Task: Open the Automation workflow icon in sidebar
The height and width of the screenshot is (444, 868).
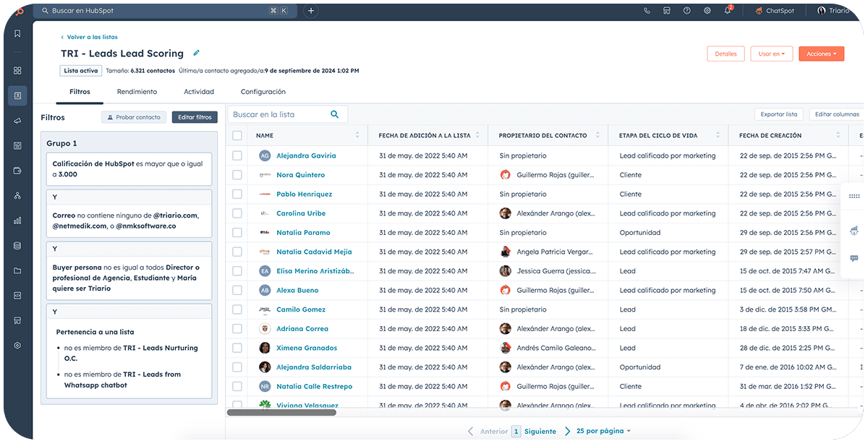Action: click(17, 196)
